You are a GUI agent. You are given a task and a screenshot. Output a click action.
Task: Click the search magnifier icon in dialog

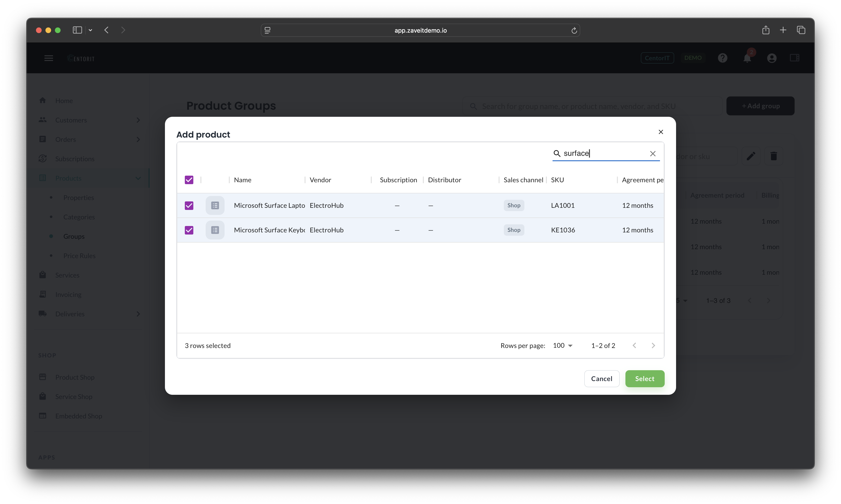(557, 153)
